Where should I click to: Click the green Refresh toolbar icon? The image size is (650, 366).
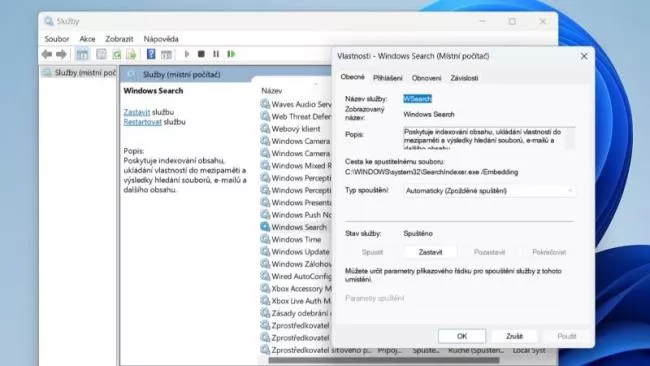tap(116, 54)
